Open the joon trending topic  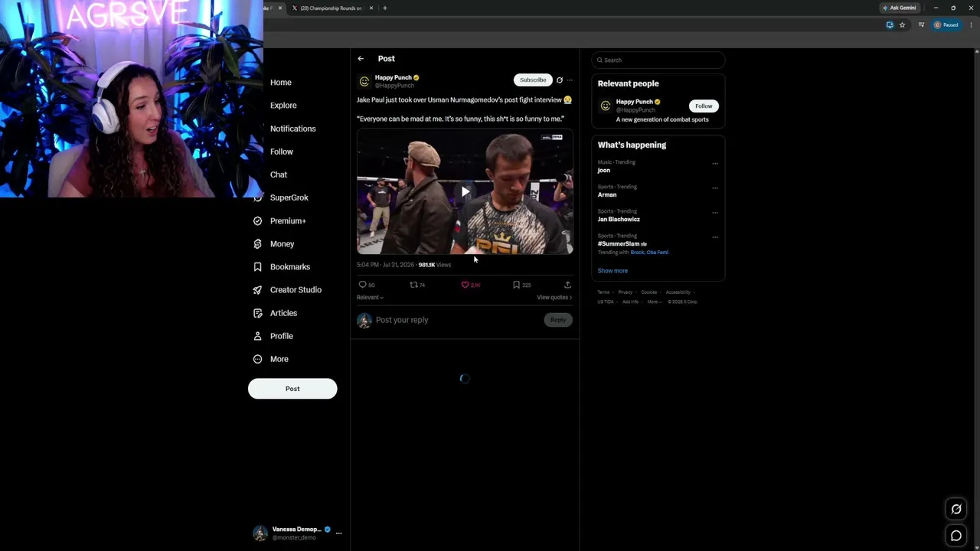[x=604, y=171]
